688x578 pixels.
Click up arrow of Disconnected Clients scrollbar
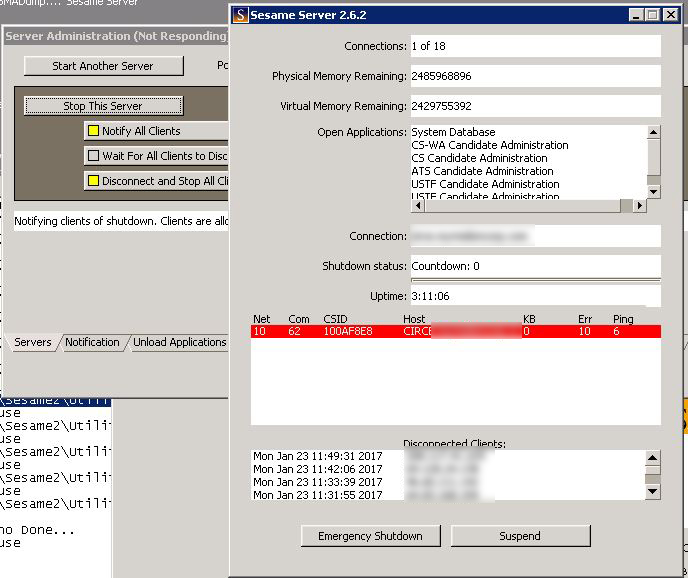coord(652,458)
